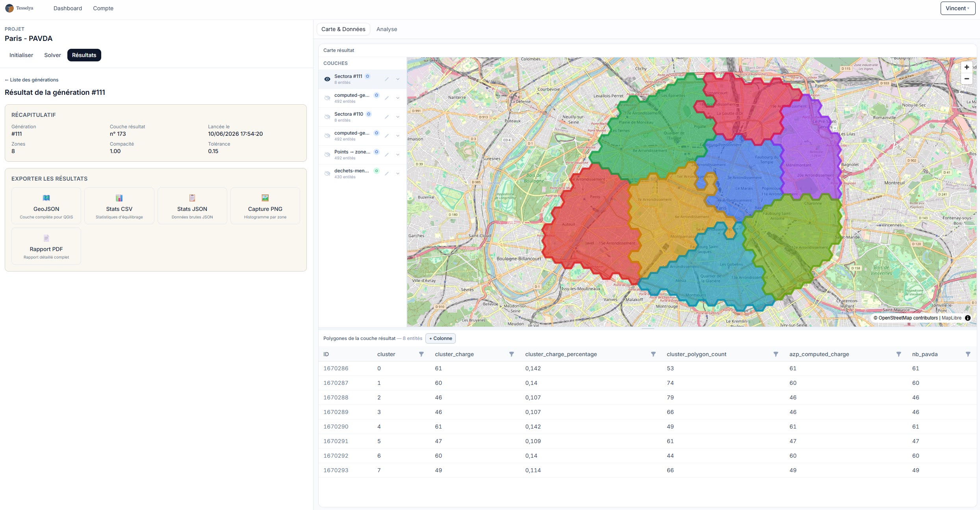Open table row ID 1670290
This screenshot has width=980, height=510.
[336, 427]
